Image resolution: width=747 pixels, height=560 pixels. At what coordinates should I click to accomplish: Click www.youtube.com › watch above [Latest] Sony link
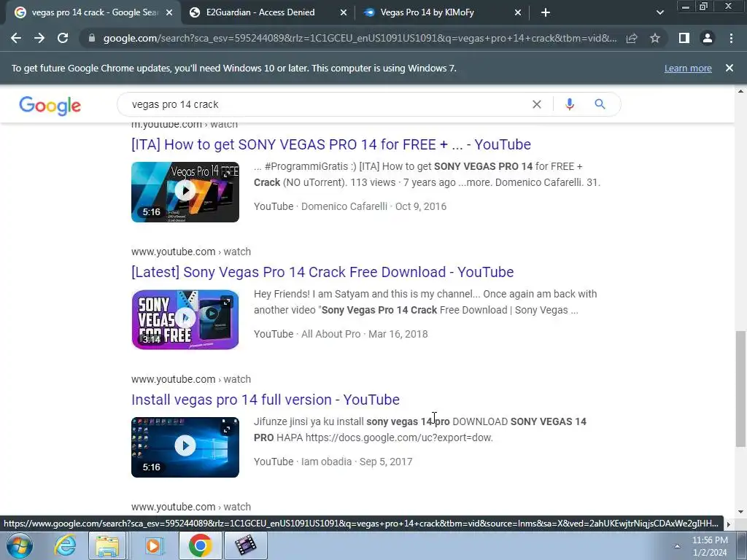[x=191, y=252]
